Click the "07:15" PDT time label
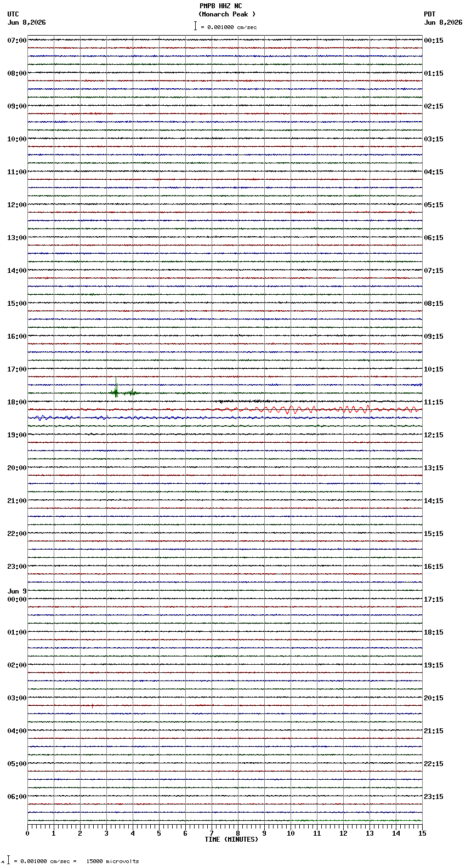466x868 pixels. (434, 271)
